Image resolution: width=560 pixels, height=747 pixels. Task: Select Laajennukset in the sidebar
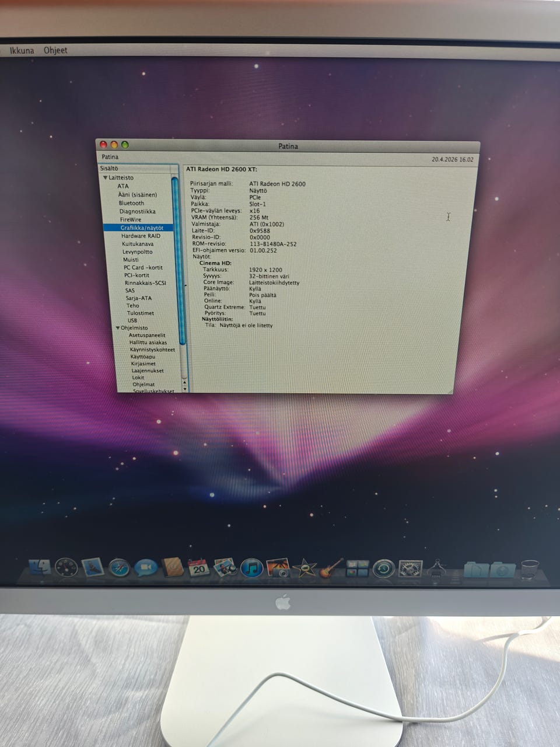[148, 371]
